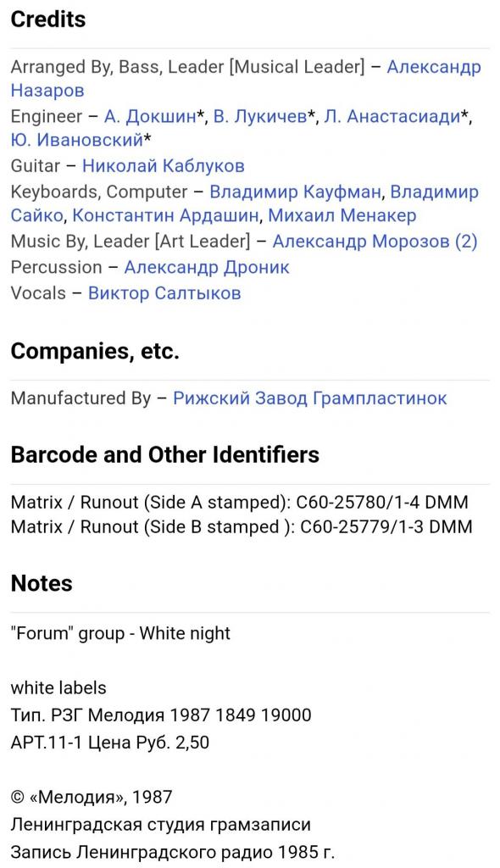Select the Владимир Кауфман keyboards link
Viewport: 500px width, 868px height.
(x=295, y=192)
